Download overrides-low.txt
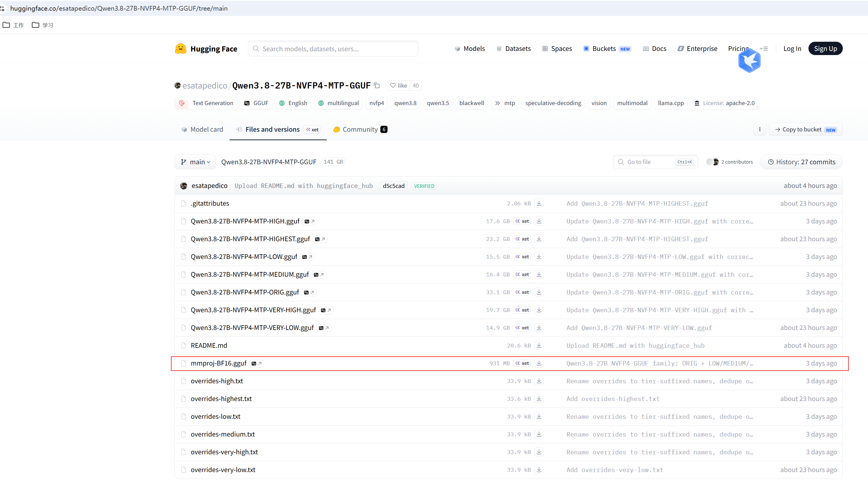Image resolution: width=868 pixels, height=491 pixels. tap(539, 416)
